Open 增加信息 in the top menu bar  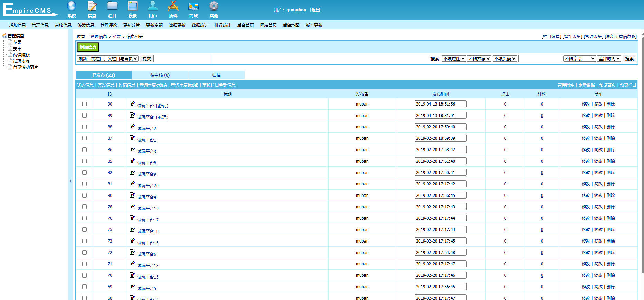(18, 25)
